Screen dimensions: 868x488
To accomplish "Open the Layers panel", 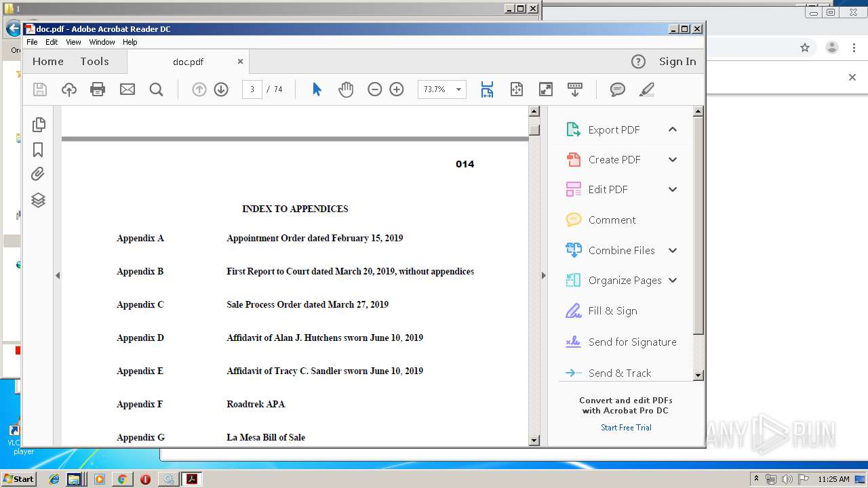I will pyautogui.click(x=39, y=200).
